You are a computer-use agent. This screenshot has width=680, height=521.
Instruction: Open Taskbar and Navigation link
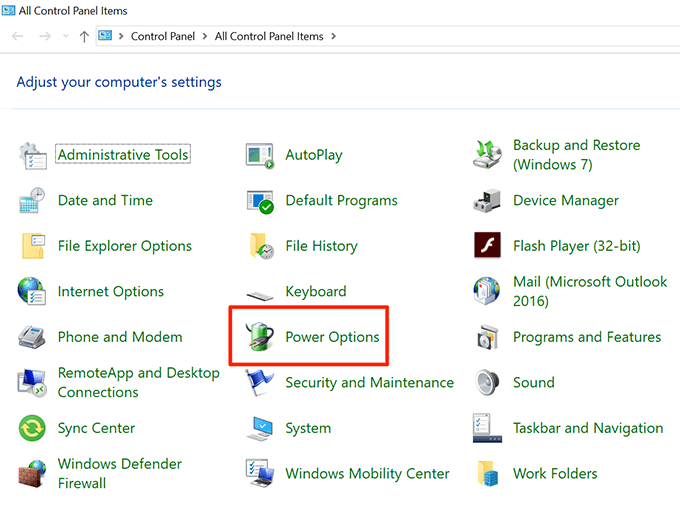tap(588, 428)
